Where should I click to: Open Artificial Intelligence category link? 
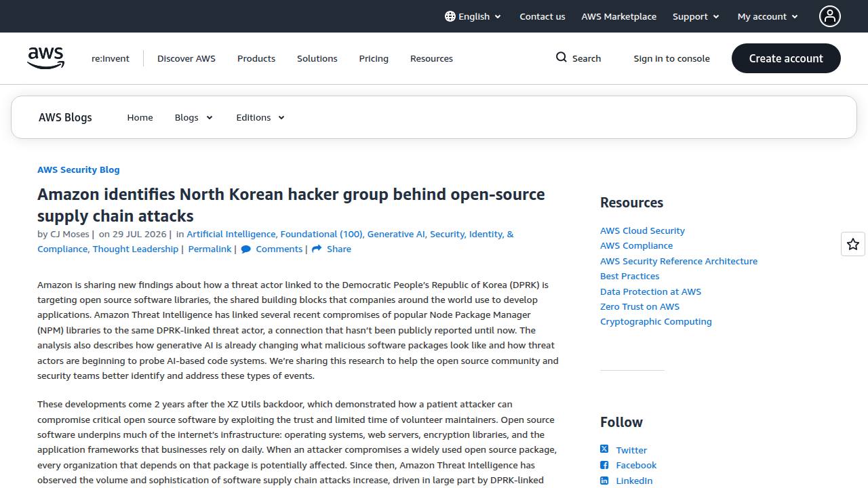point(231,234)
